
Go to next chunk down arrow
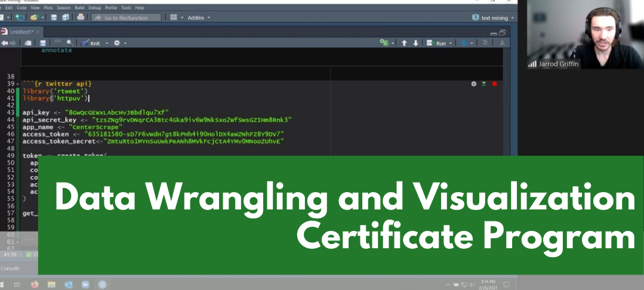pyautogui.click(x=415, y=43)
